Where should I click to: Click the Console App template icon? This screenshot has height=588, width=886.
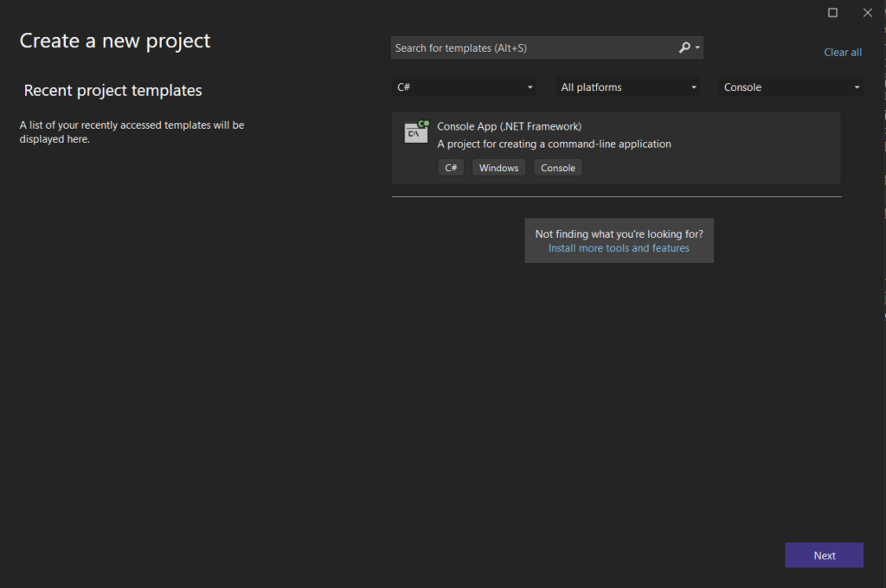point(416,132)
